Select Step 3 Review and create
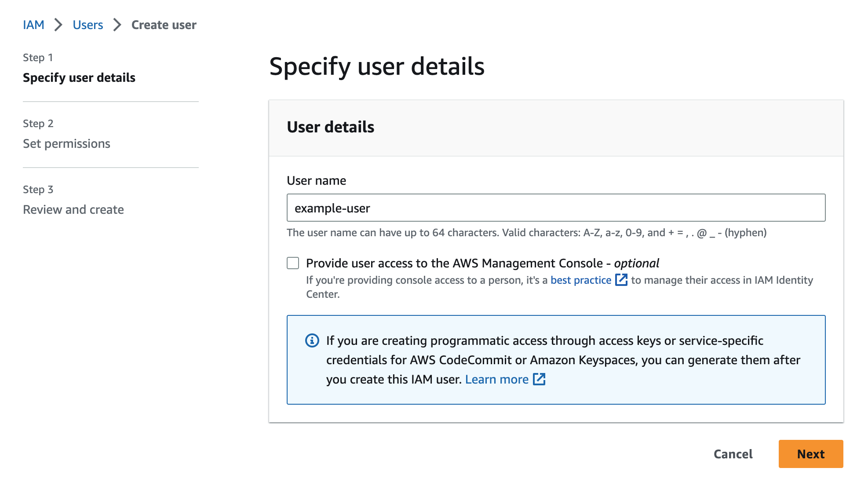Image resolution: width=868 pixels, height=490 pixels. (x=73, y=209)
